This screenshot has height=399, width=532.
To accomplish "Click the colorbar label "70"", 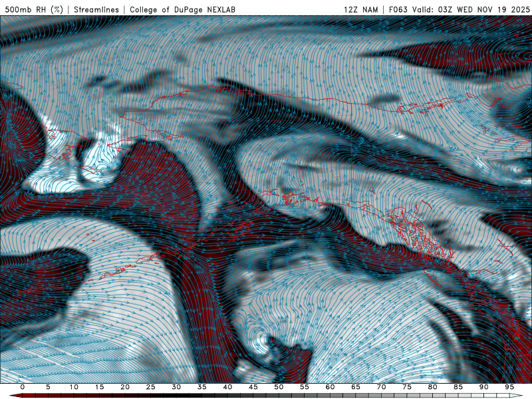I will click(x=381, y=387).
